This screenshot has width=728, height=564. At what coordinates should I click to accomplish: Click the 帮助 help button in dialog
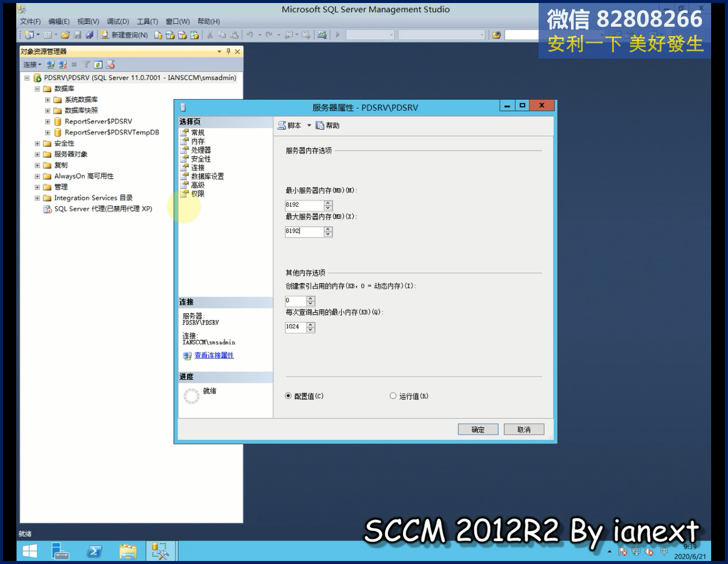coord(327,125)
